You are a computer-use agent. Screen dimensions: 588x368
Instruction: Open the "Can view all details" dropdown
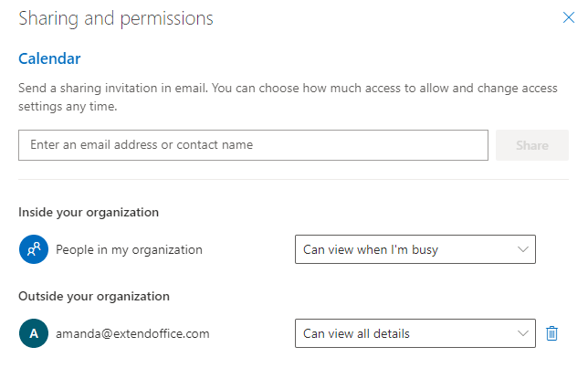[x=415, y=333]
